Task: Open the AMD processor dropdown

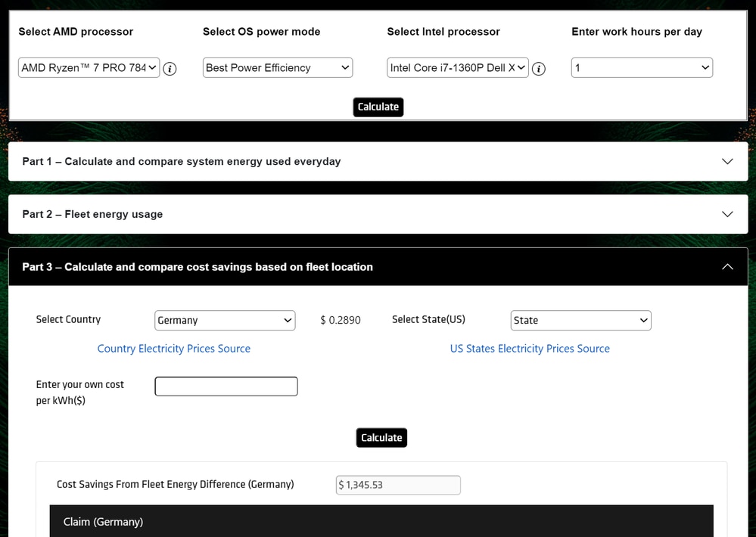Action: 89,67
